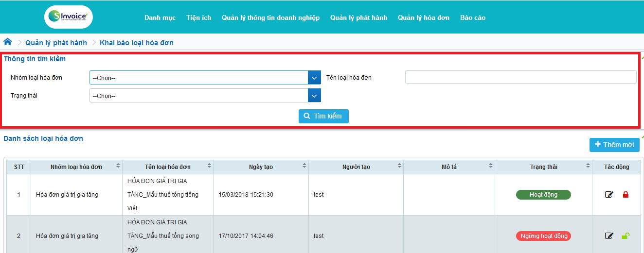Click the Tìm kiếm search button
This screenshot has height=253, width=644.
click(323, 116)
